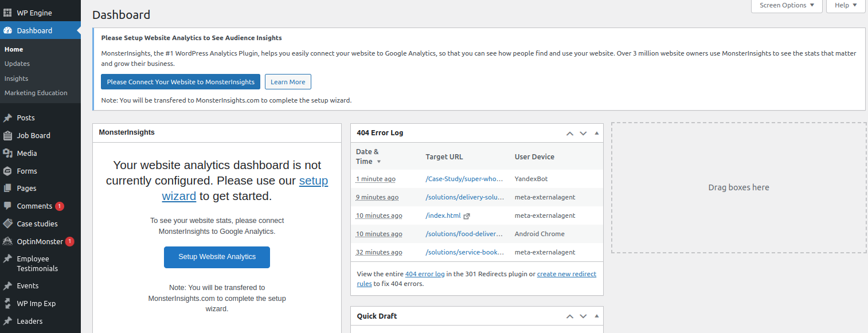Open the 404 error log link
This screenshot has width=868, height=333.
pyautogui.click(x=425, y=274)
